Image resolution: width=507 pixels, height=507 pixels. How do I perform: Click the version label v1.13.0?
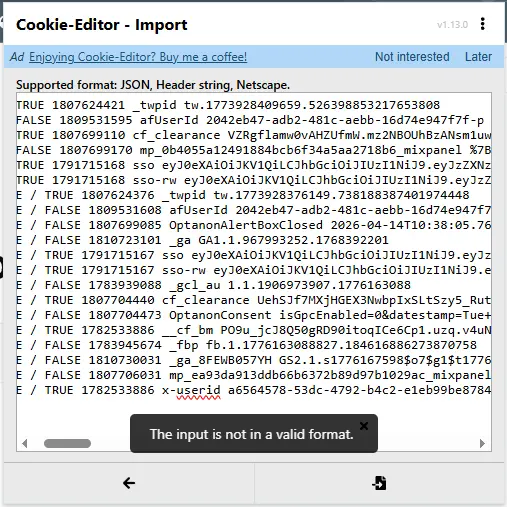452,25
